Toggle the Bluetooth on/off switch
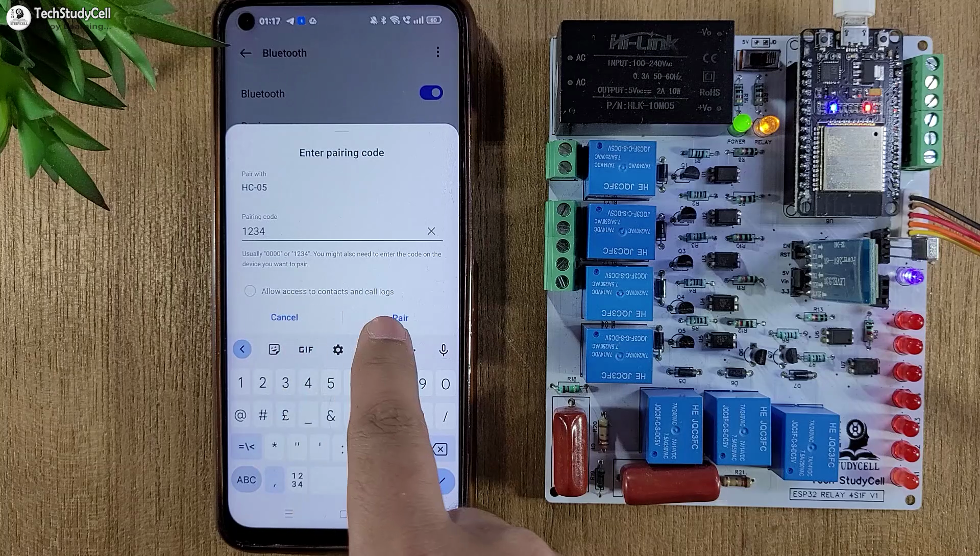The image size is (980, 556). (431, 93)
